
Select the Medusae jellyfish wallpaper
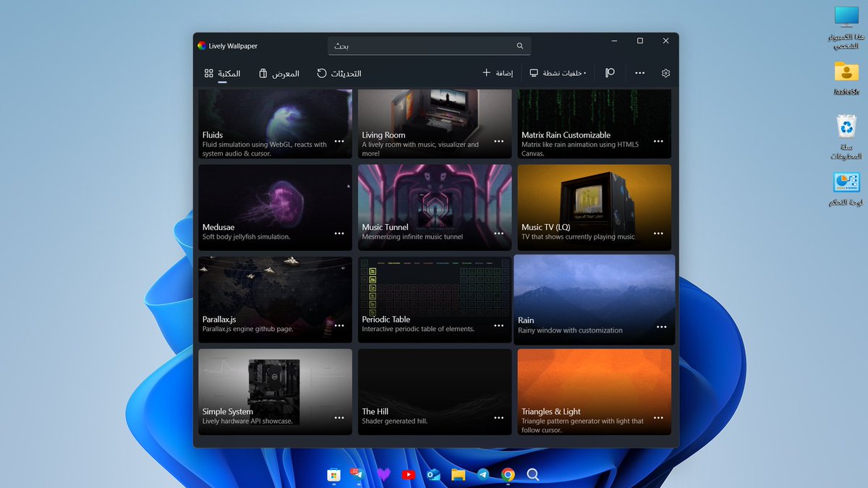pos(275,207)
